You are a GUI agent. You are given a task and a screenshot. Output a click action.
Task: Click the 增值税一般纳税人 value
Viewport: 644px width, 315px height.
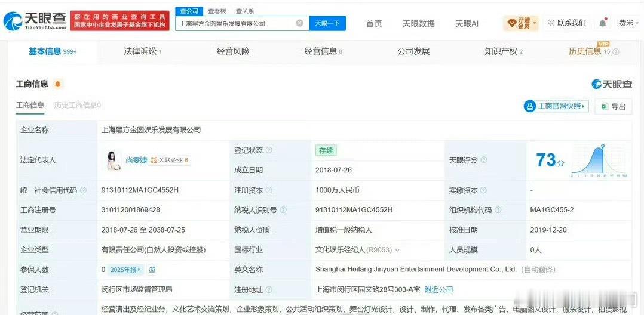click(344, 230)
